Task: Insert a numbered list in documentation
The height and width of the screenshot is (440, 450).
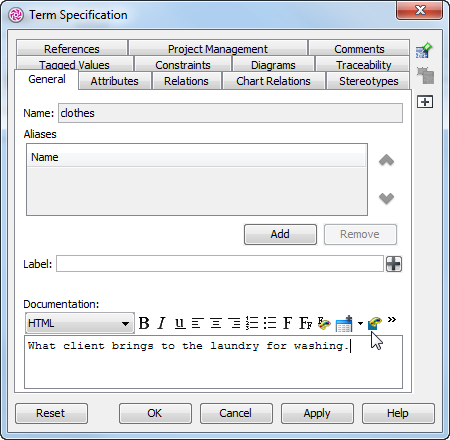Action: 252,323
